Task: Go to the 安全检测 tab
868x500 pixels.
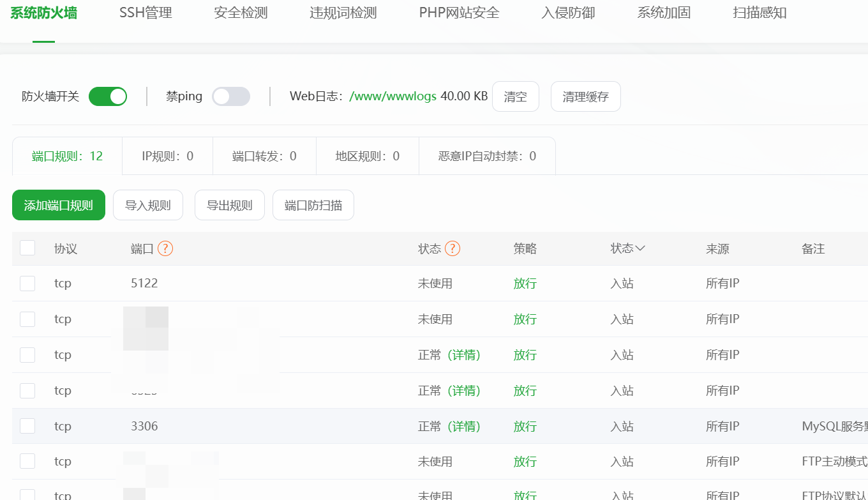Action: (241, 13)
